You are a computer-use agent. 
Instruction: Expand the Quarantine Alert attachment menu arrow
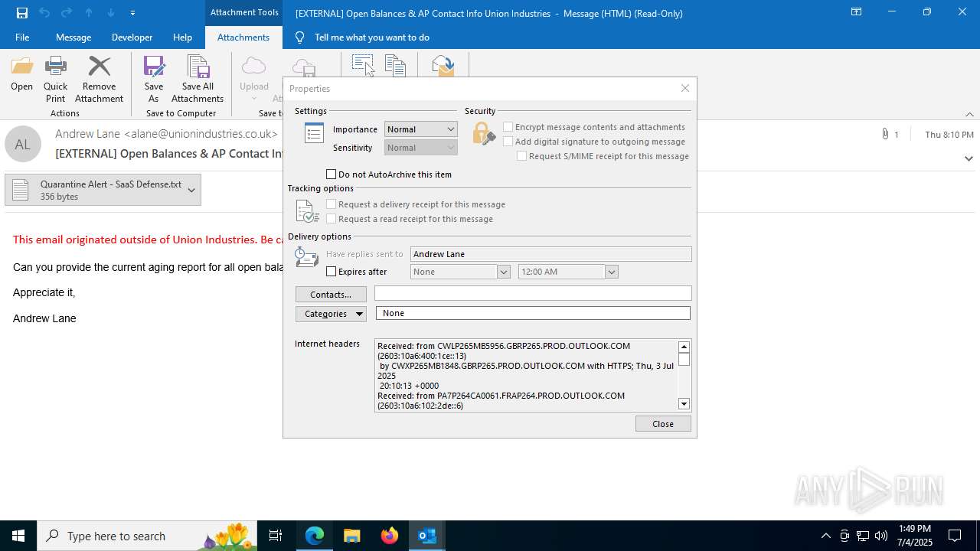click(191, 190)
